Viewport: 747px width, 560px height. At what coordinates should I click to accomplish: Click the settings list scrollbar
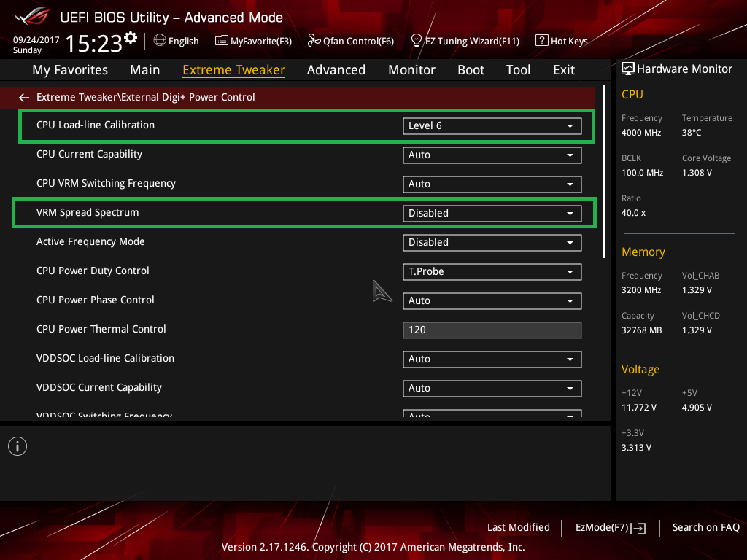605,171
